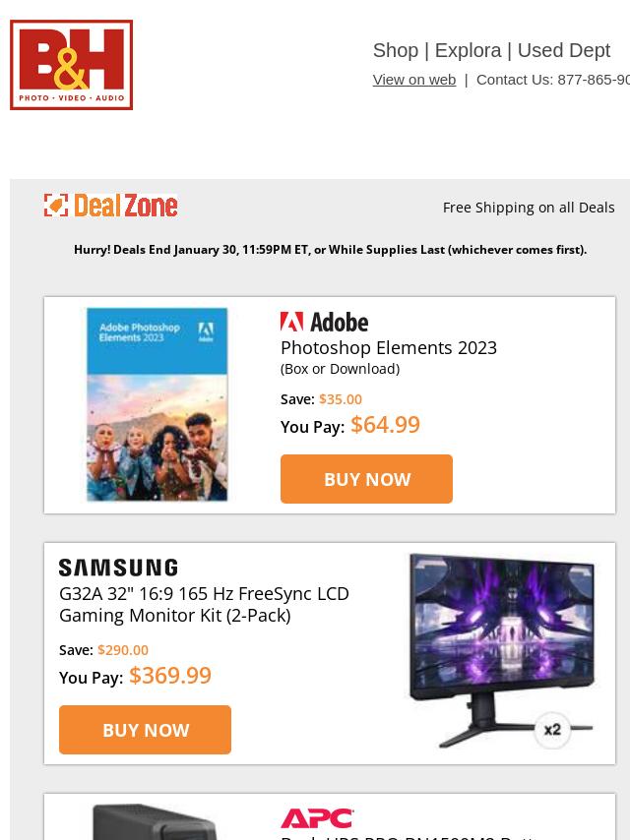Viewport: 630px width, 840px height.
Task: Open the Deal Zone logo banner
Action: [110, 206]
